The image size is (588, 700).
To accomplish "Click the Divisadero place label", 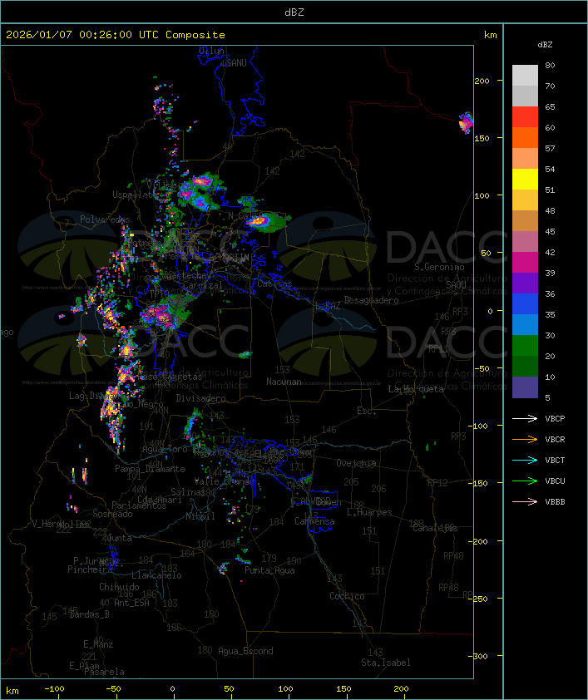I will tap(200, 398).
